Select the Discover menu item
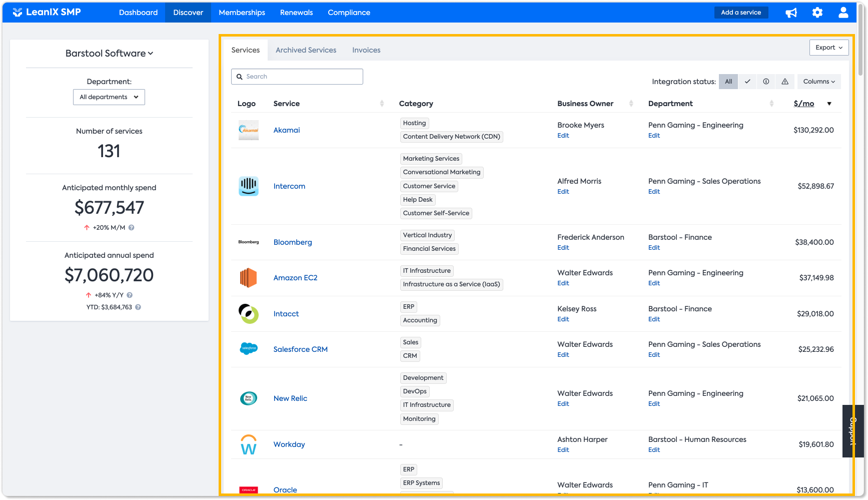 [188, 13]
